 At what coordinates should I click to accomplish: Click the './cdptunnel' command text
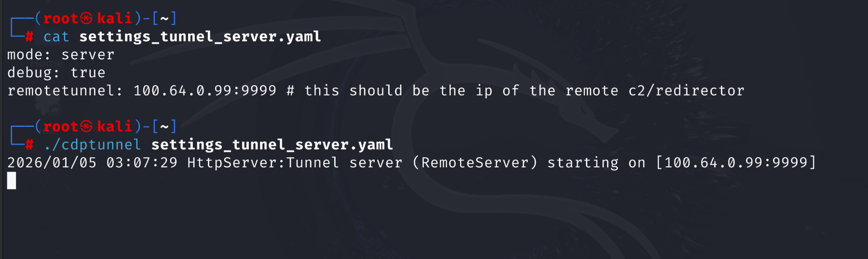pyautogui.click(x=92, y=145)
